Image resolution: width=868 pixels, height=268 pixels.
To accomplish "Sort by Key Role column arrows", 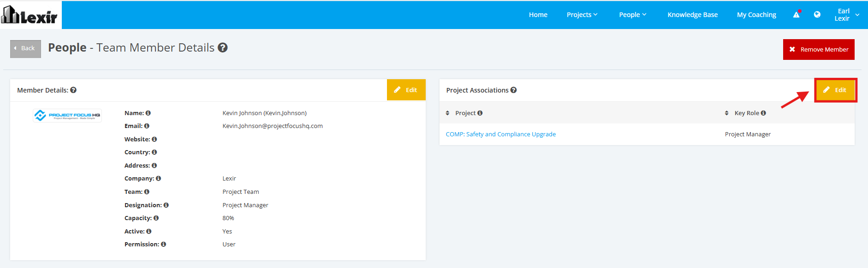I will [726, 113].
